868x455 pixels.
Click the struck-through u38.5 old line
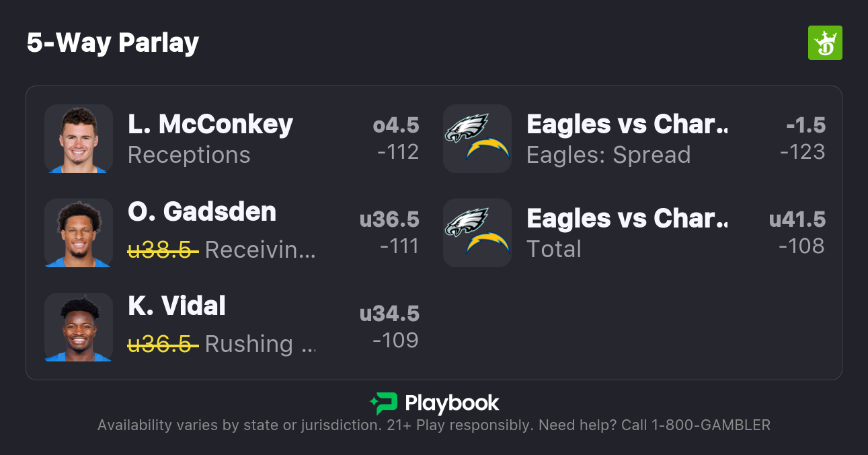pyautogui.click(x=163, y=250)
